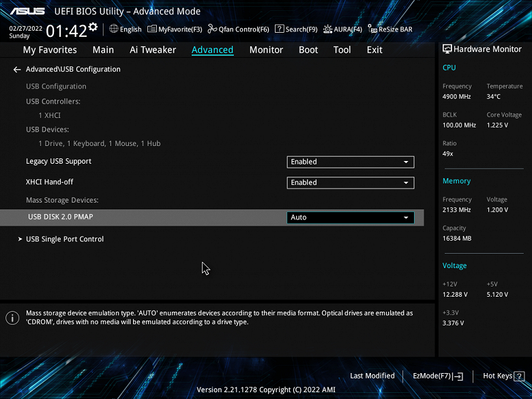Click the Memory section heading
Viewport: 532px width, 399px height.
pyautogui.click(x=456, y=181)
